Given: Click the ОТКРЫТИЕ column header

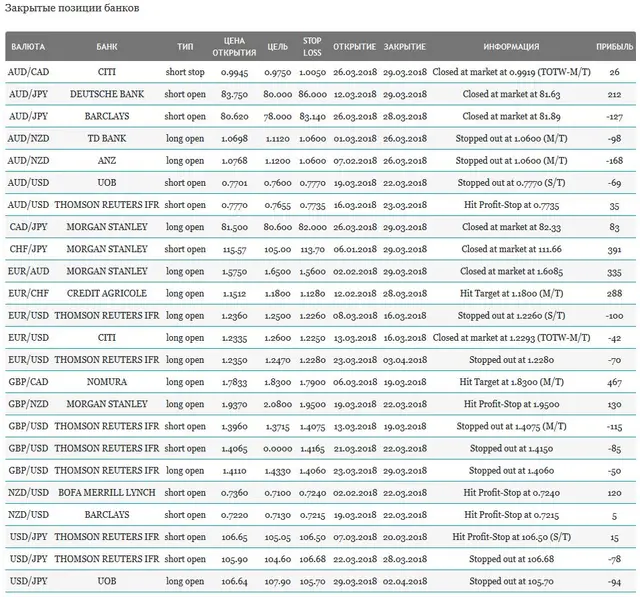Looking at the screenshot, I should click(355, 47).
